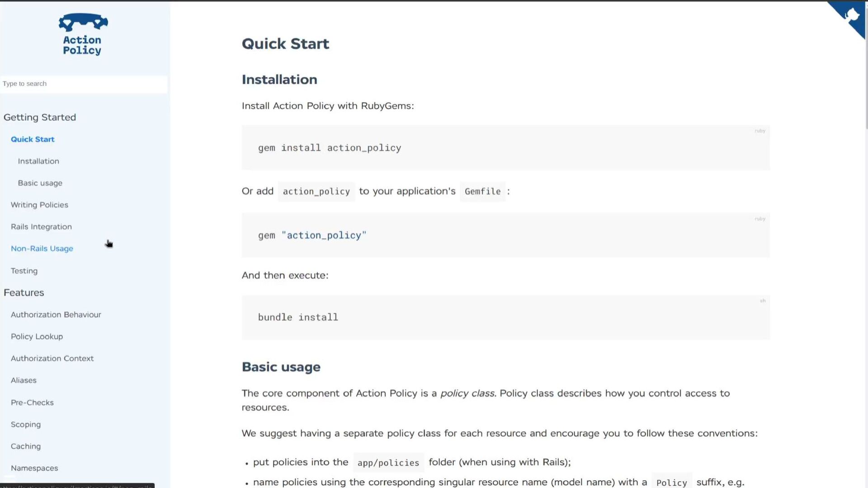Screen dimensions: 868x488
Task: Focus the 'Type to search' field
Action: pyautogui.click(x=84, y=84)
